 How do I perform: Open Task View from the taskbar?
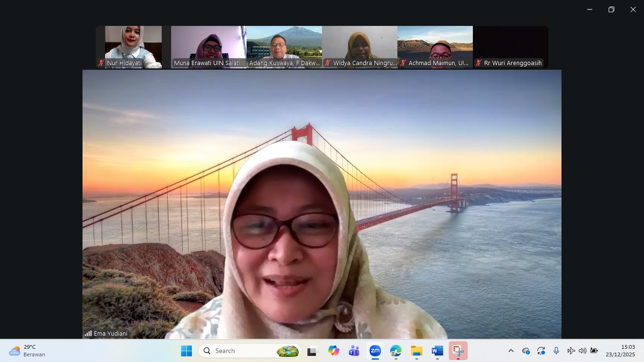[x=312, y=351]
